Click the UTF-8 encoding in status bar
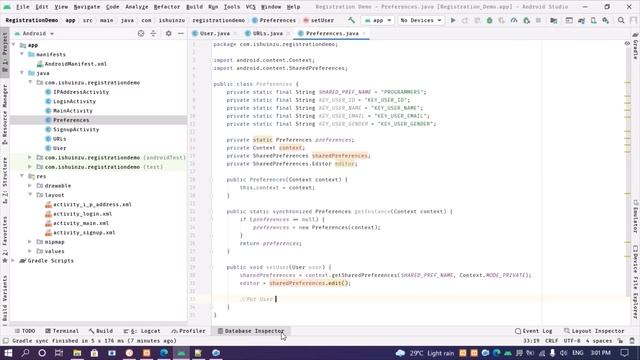Image resolution: width=640 pixels, height=360 pixels. (x=572, y=341)
